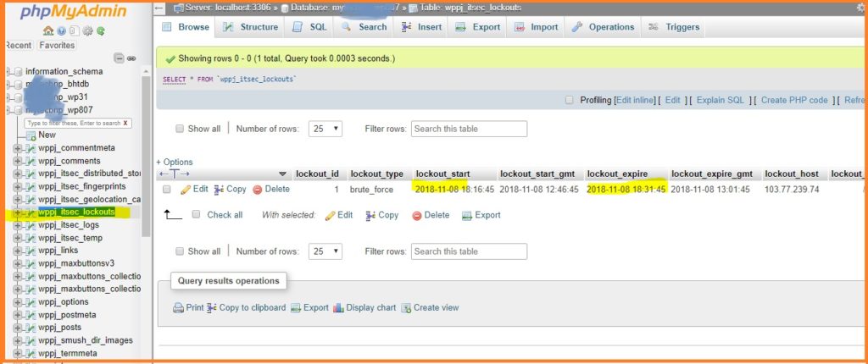Screen dimensions: 868x364
Task: Expand wppj_commentmeta table node
Action: point(17,148)
